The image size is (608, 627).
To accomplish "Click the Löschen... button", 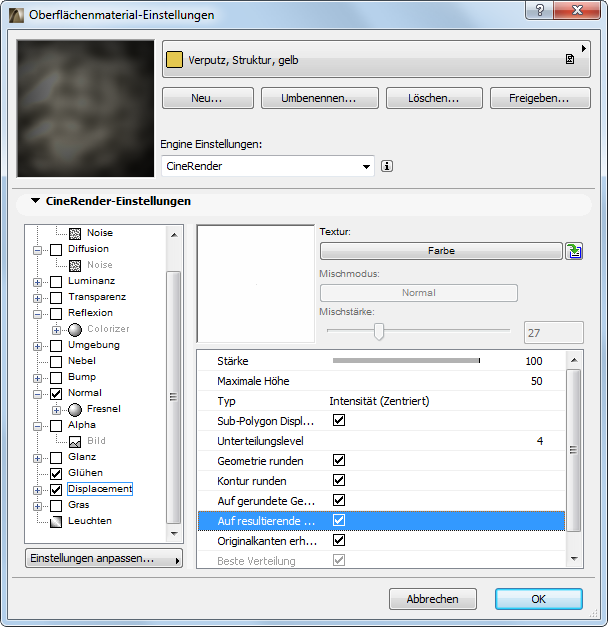I will point(434,98).
